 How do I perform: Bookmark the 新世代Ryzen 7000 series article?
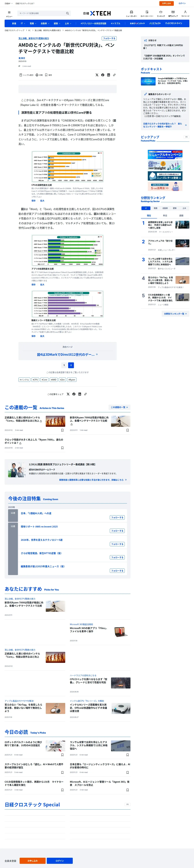[x=127, y=430]
